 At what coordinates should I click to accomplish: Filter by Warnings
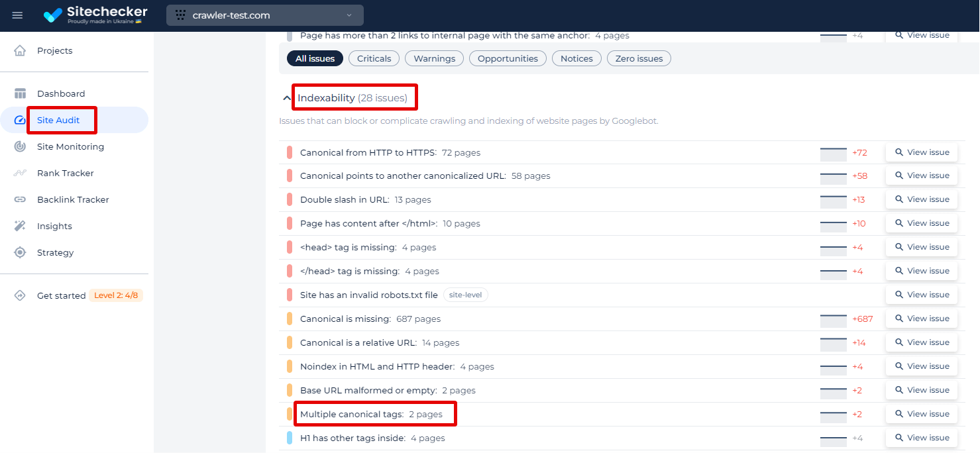pyautogui.click(x=434, y=58)
